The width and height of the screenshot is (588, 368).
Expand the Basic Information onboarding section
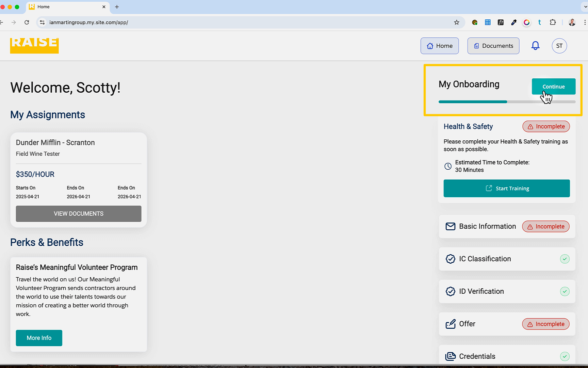point(487,227)
